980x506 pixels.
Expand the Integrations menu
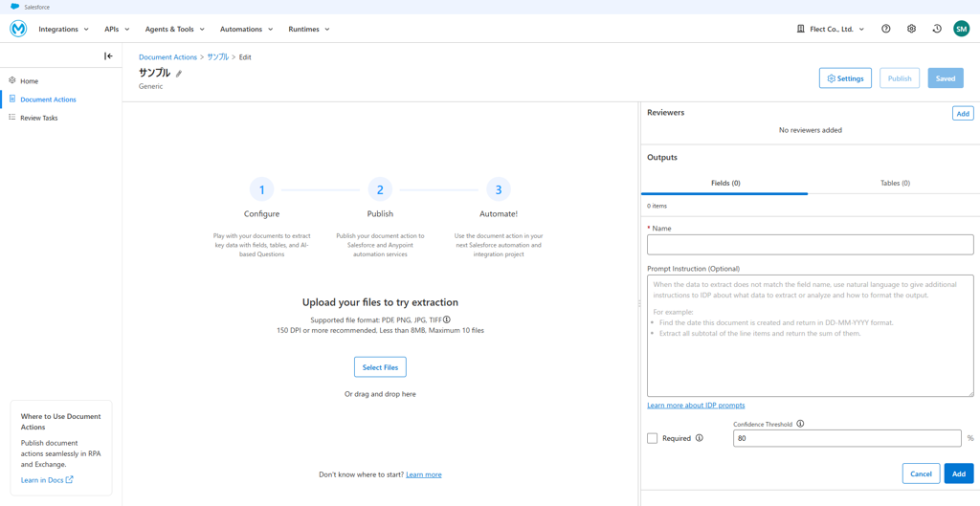64,29
